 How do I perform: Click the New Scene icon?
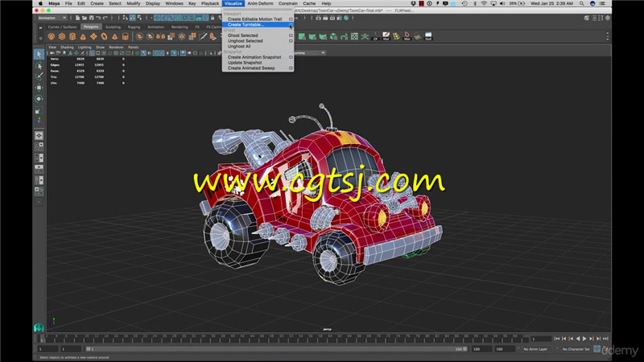77,18
